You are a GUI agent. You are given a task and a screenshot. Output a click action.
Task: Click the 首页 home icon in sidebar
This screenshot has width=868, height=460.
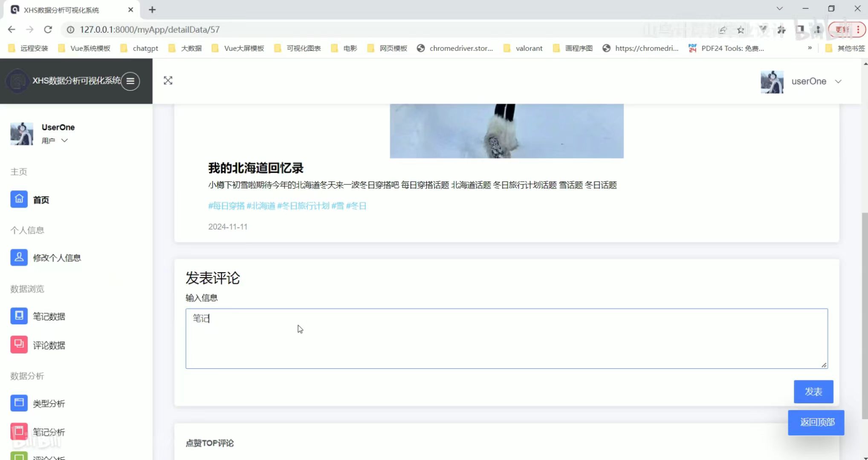(19, 199)
